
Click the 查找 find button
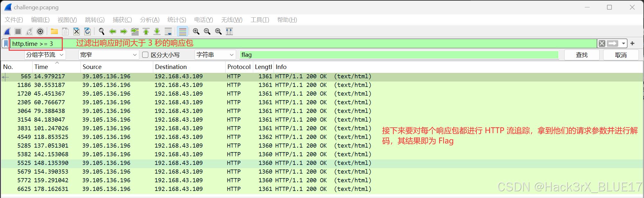(582, 55)
